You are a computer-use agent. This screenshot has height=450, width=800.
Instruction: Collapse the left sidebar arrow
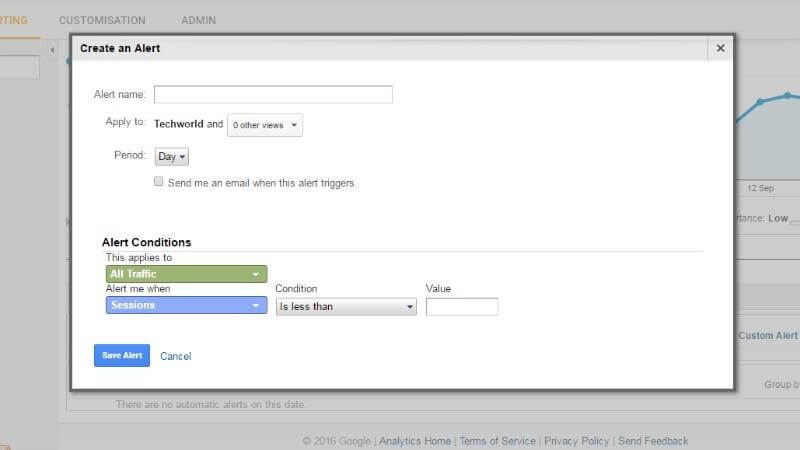53,50
